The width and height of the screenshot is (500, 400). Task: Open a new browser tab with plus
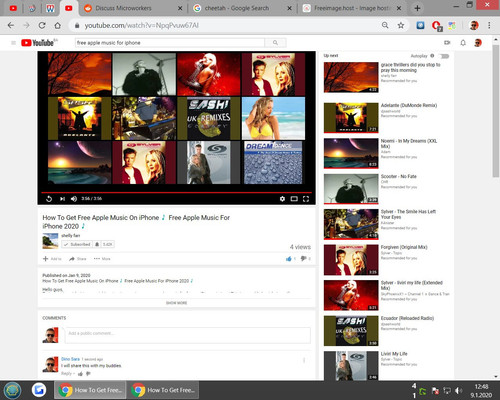pos(417,8)
